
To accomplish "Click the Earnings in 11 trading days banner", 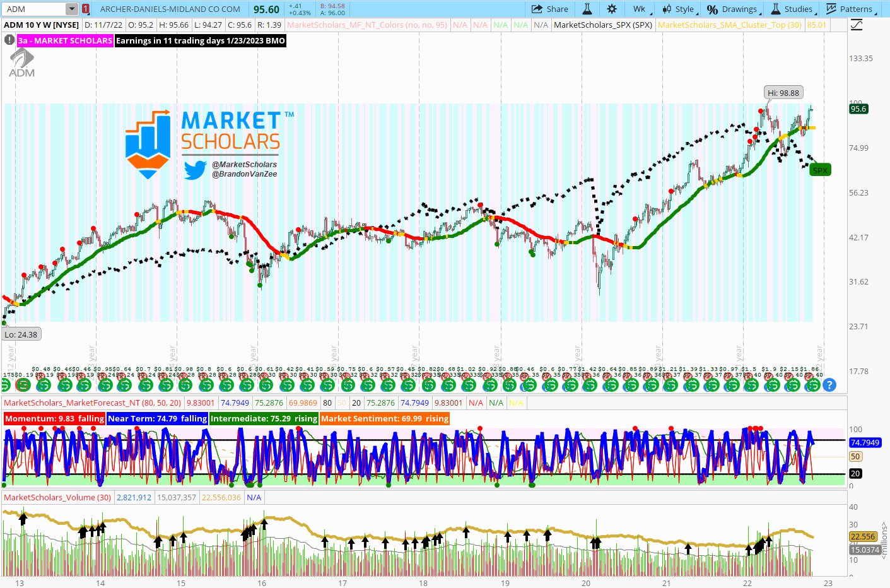I will pos(200,40).
